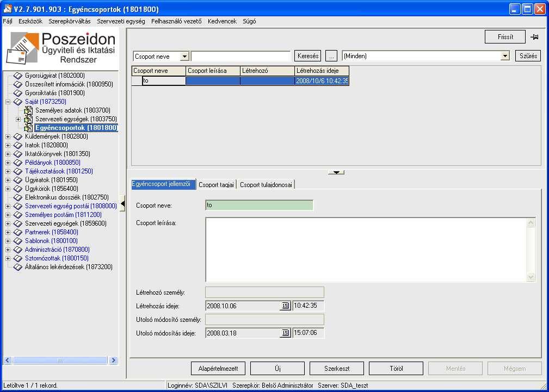Click the tree scrollbar left arrow
This screenshot has width=549, height=392.
(8, 360)
